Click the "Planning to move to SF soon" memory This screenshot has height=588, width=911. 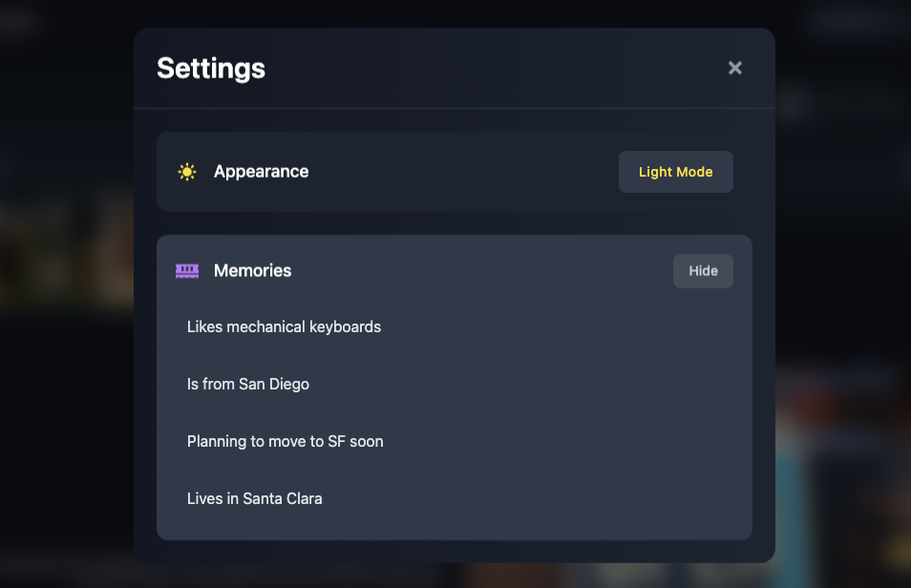[285, 441]
